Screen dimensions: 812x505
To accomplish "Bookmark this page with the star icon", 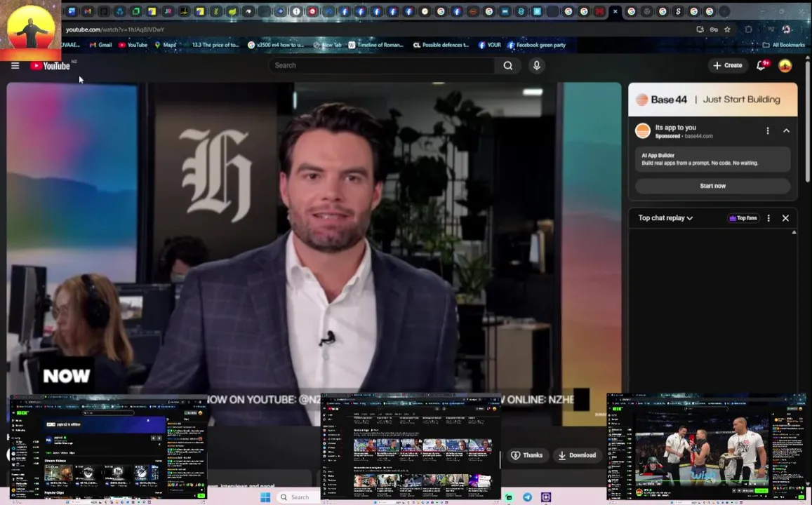I will point(728,29).
